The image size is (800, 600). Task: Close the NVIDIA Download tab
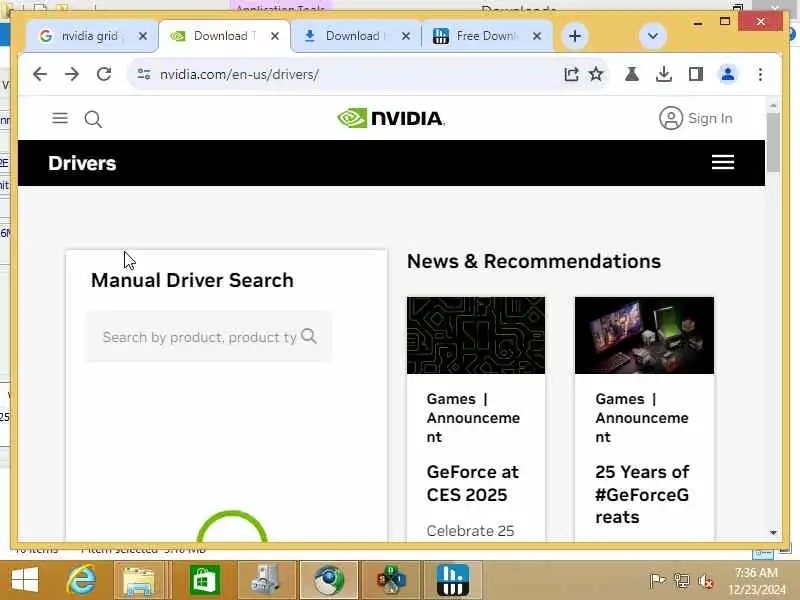pos(274,36)
